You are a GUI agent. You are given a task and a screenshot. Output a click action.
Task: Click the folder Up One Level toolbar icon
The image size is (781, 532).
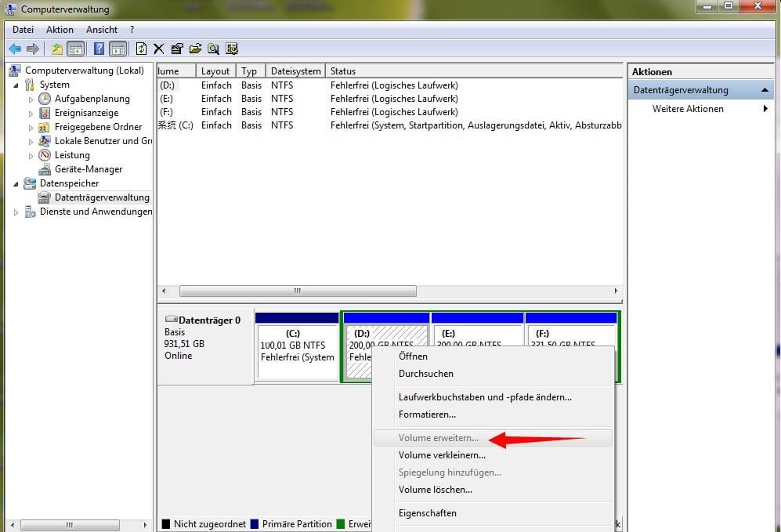click(x=56, y=49)
